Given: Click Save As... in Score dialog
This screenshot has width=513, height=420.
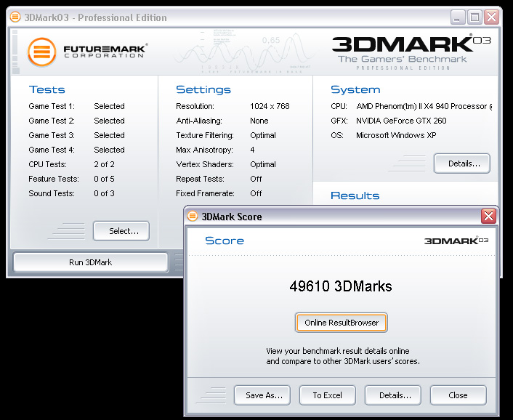Looking at the screenshot, I should [x=262, y=395].
